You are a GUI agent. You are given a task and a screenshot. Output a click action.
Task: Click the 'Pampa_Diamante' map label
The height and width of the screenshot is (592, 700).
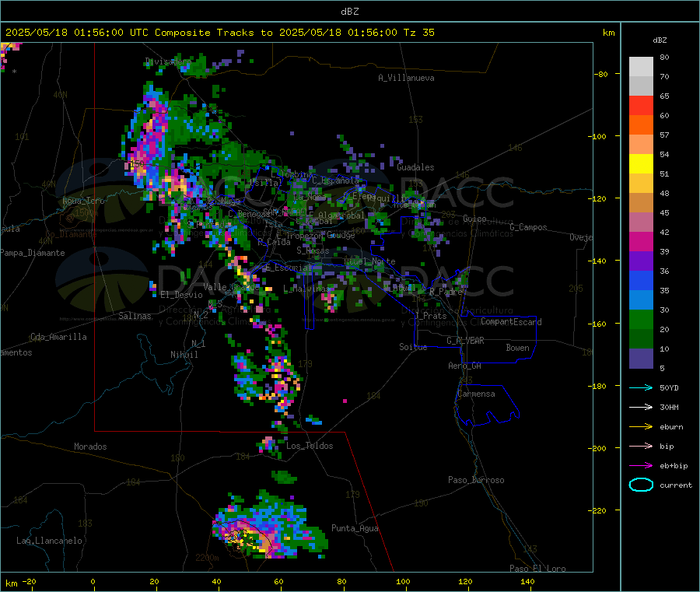(x=32, y=253)
